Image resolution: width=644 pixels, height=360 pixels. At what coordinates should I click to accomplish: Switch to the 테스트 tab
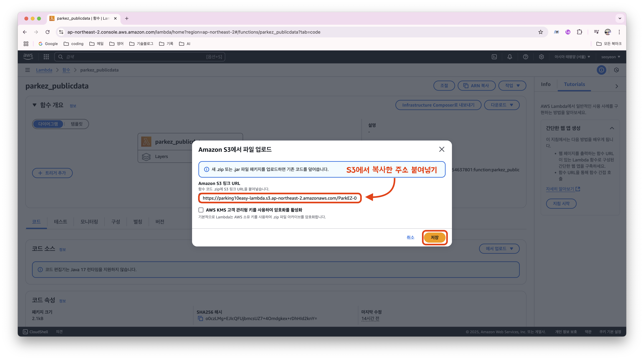[x=61, y=222]
